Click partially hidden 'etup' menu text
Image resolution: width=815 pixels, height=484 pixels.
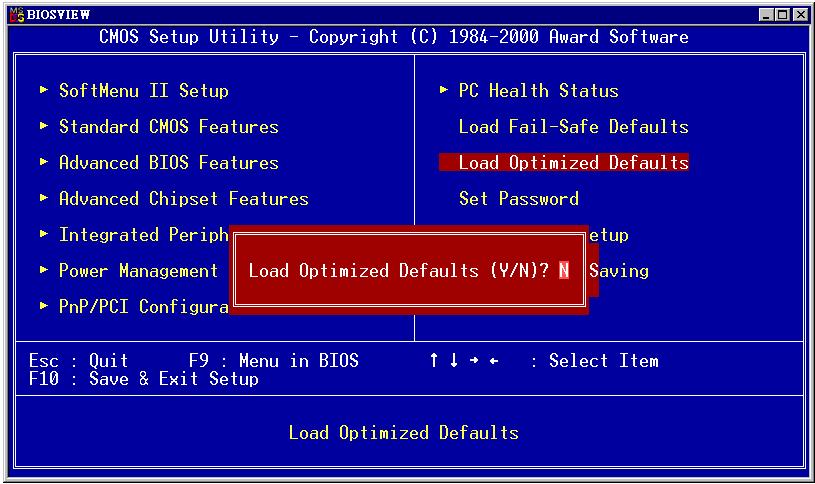point(609,235)
